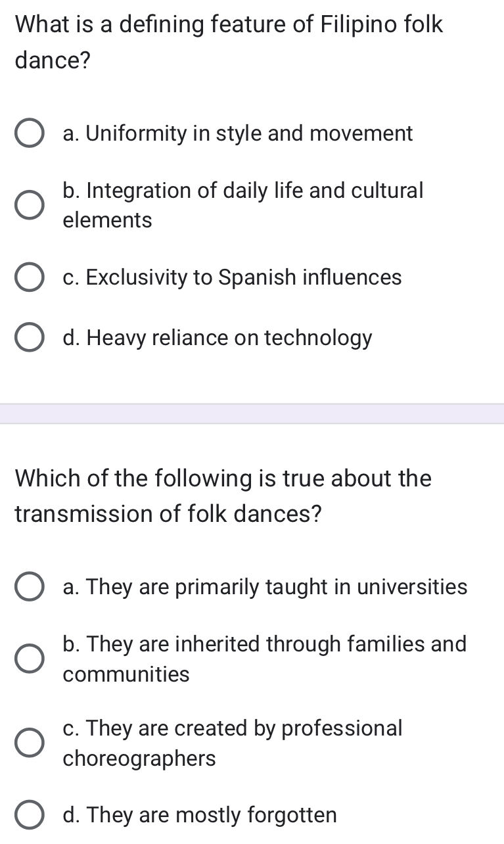Click the Exclusivity to Spanish influences label
Screen dimensions: 504x844
point(231,277)
